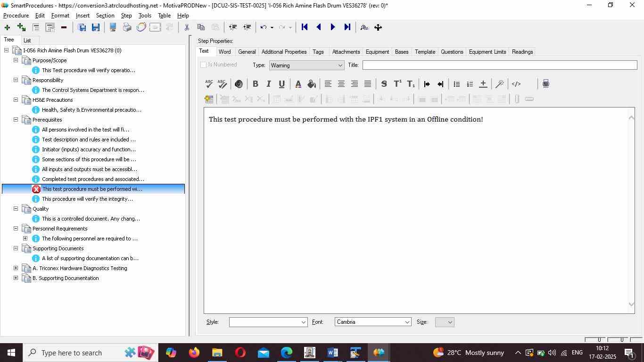644x362 pixels.
Task: Click the insert table icon
Action: point(209,99)
